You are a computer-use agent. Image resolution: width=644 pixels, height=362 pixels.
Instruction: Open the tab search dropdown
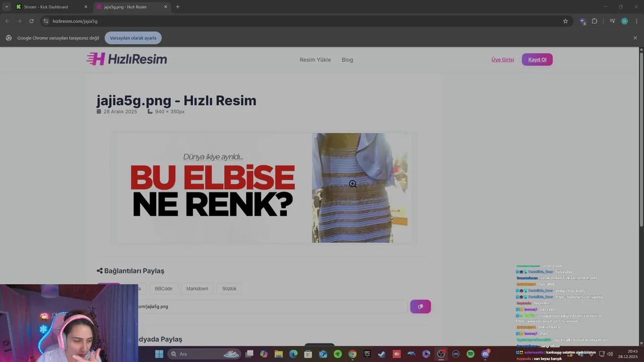[7, 7]
